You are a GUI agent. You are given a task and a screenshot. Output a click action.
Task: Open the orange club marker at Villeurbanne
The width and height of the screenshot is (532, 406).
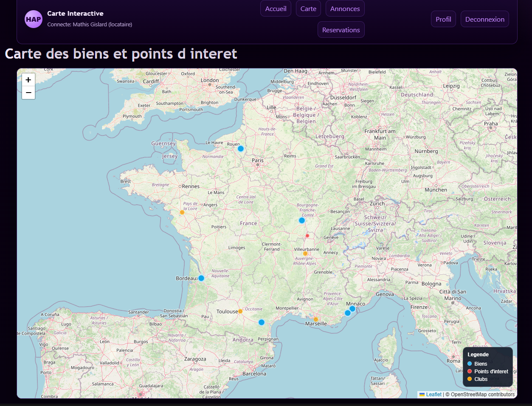[305, 254]
